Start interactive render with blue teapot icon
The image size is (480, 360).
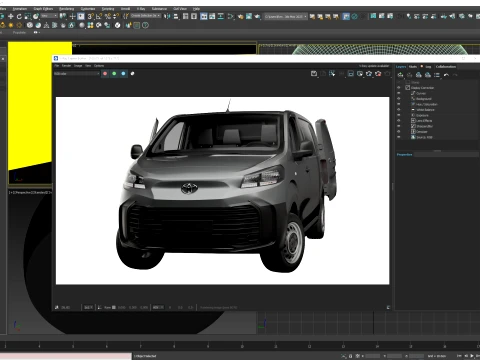(369, 74)
